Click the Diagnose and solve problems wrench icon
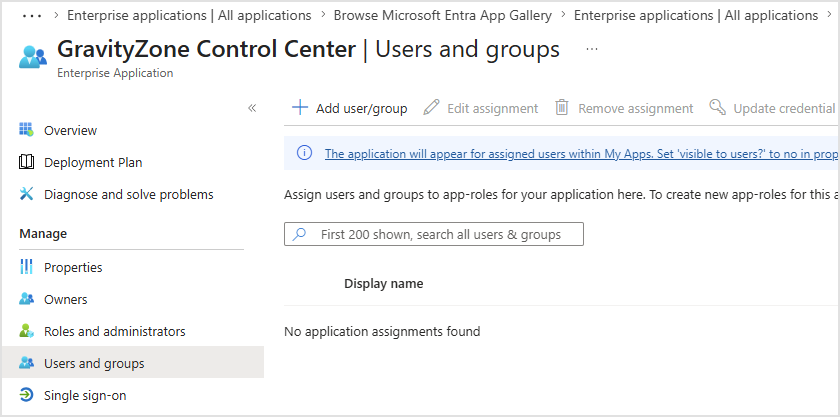 (x=26, y=194)
